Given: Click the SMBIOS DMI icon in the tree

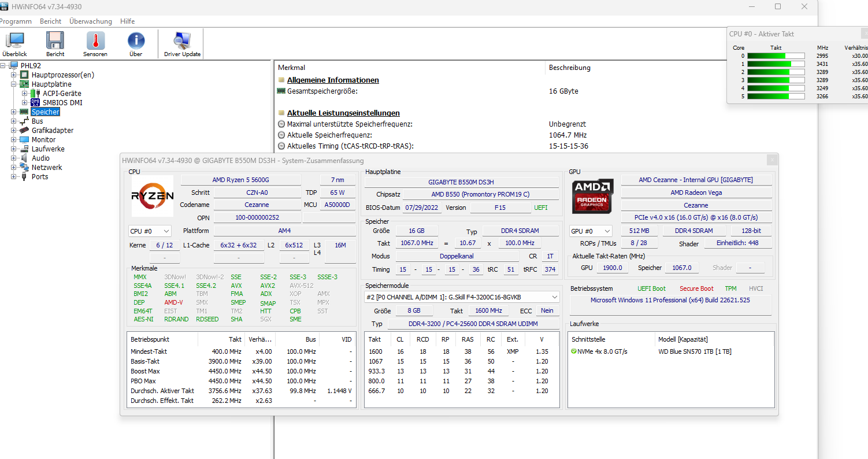Looking at the screenshot, I should coord(35,102).
